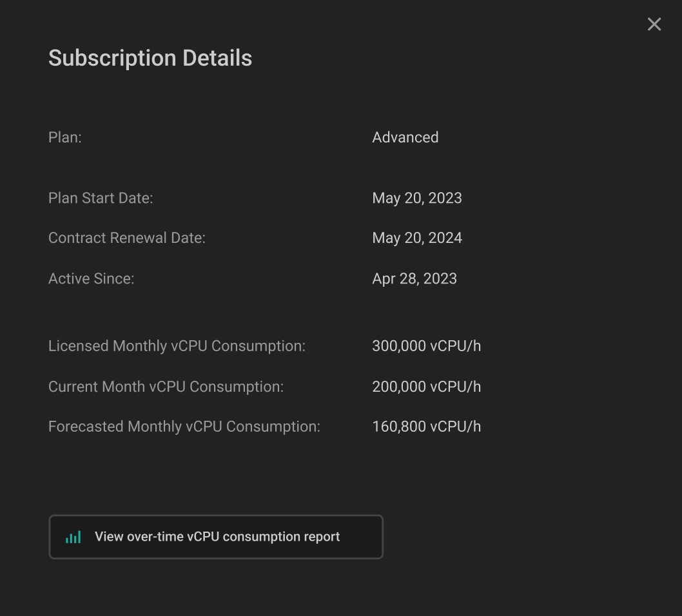Click the 'Contract Renewal Date:' label

[x=127, y=238]
